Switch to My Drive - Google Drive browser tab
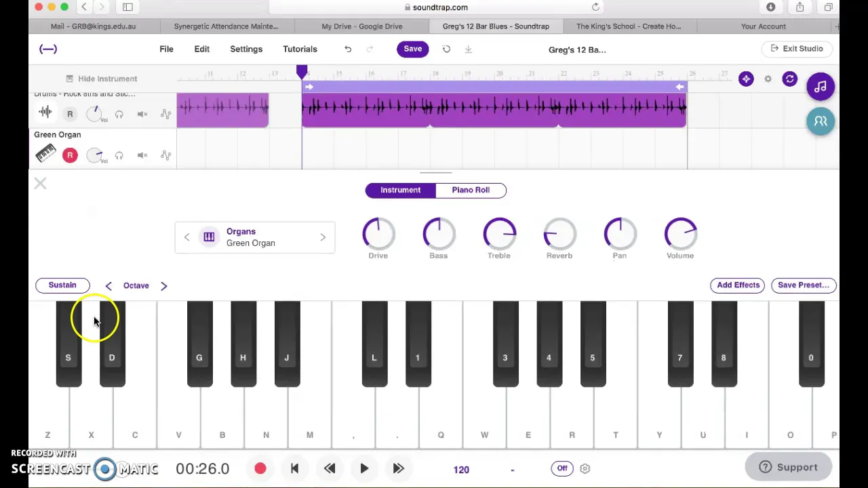This screenshot has width=868, height=488. [362, 26]
